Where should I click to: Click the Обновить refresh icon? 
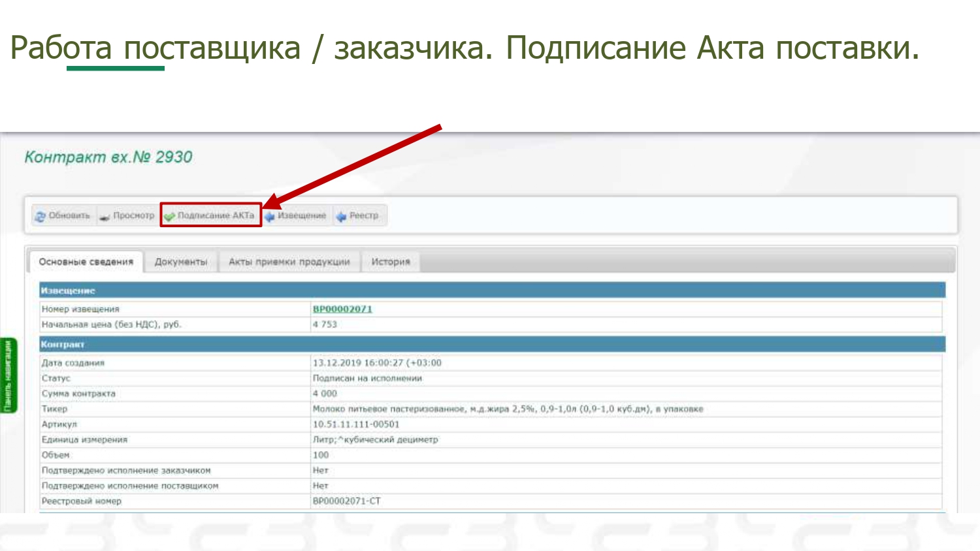pos(41,216)
